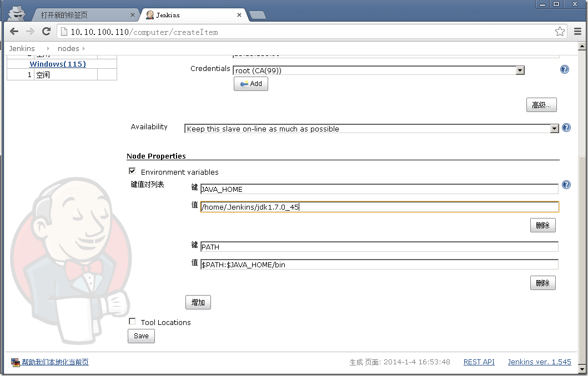Click the Node Properties heading
The image size is (588, 376).
pyautogui.click(x=156, y=156)
